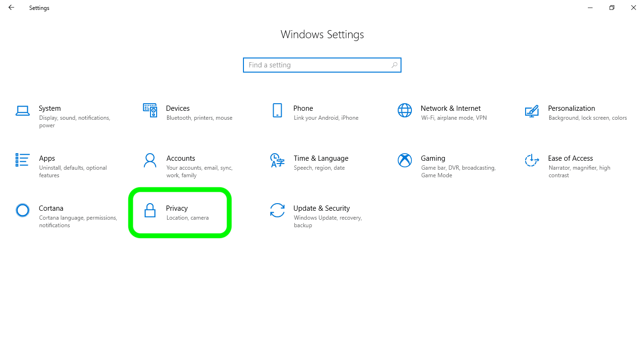Open the Phone heading

coord(303,108)
